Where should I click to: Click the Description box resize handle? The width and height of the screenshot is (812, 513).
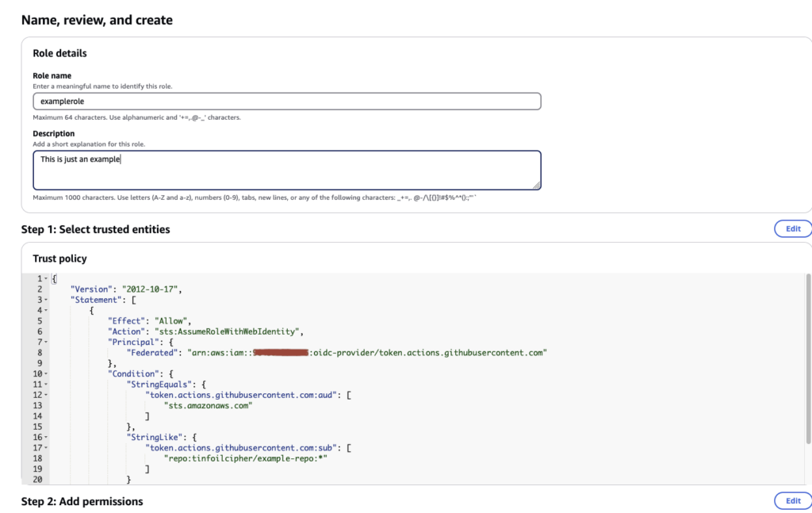(537, 186)
